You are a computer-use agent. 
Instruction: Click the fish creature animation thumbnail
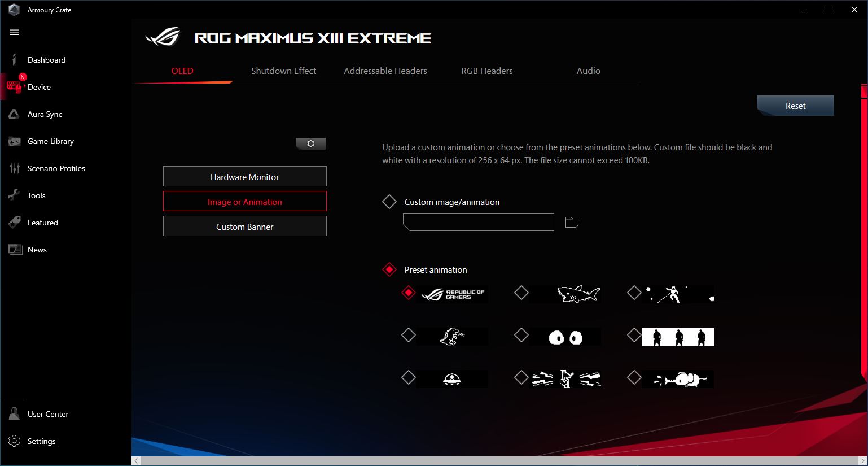[678, 379]
